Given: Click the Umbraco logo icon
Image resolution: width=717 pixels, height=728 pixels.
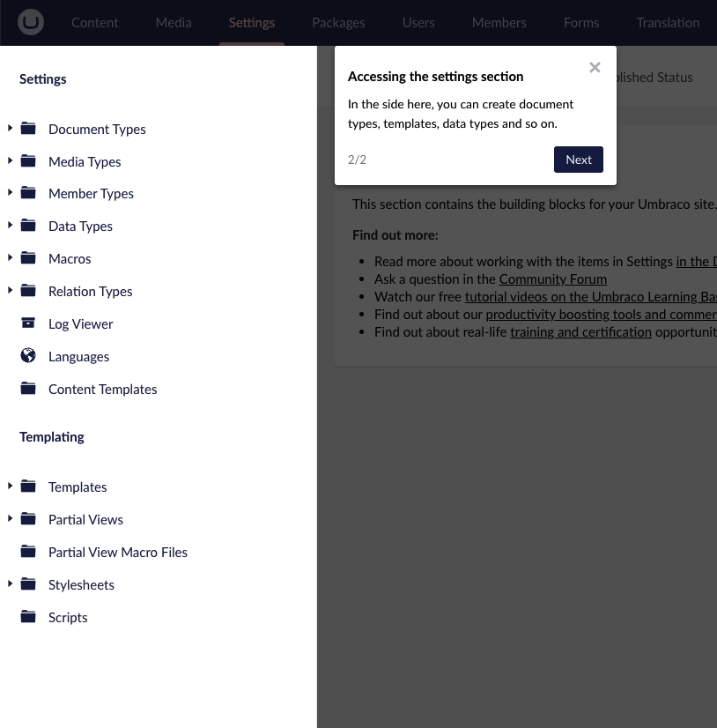Looking at the screenshot, I should (x=31, y=22).
